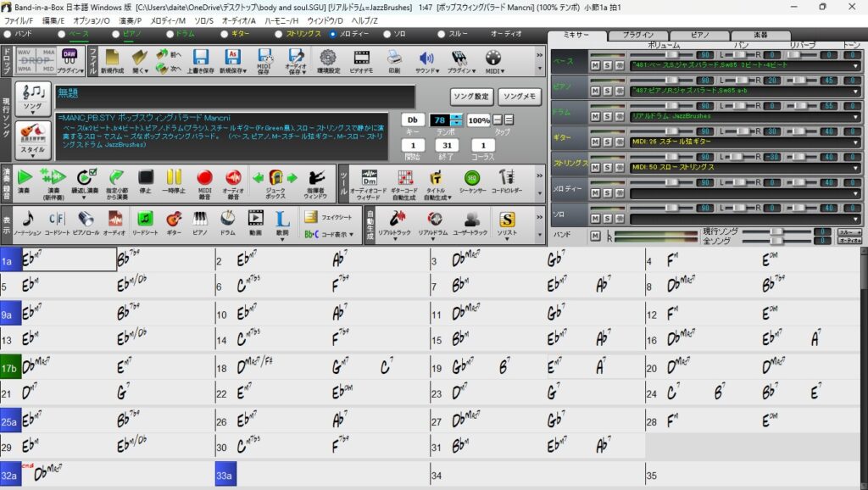Open the Drum (ドラム) window icon

click(227, 223)
